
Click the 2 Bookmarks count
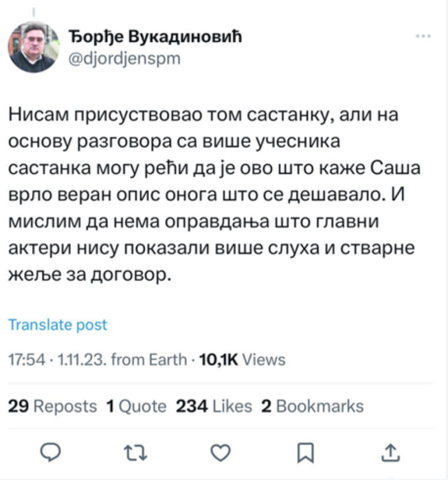[313, 406]
